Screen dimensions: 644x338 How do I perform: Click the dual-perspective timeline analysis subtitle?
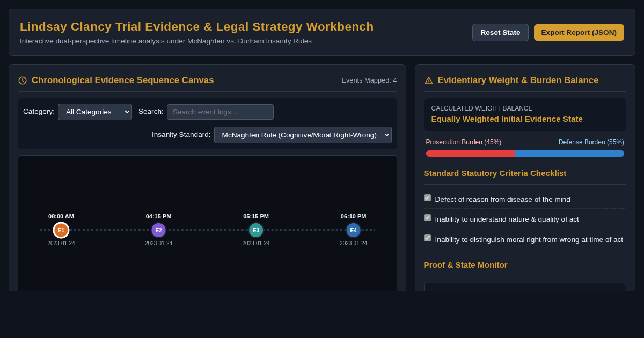[x=166, y=41]
